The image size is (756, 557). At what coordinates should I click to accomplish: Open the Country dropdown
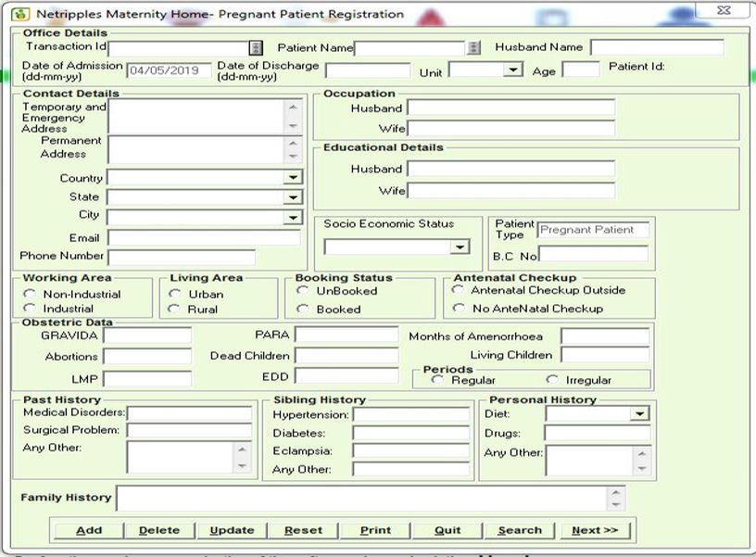point(293,177)
